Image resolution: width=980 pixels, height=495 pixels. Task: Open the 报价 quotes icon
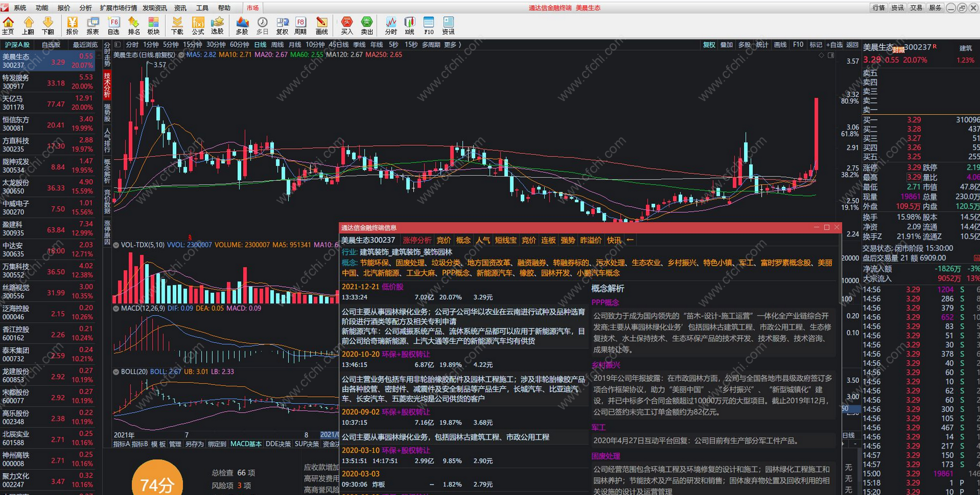(x=72, y=25)
